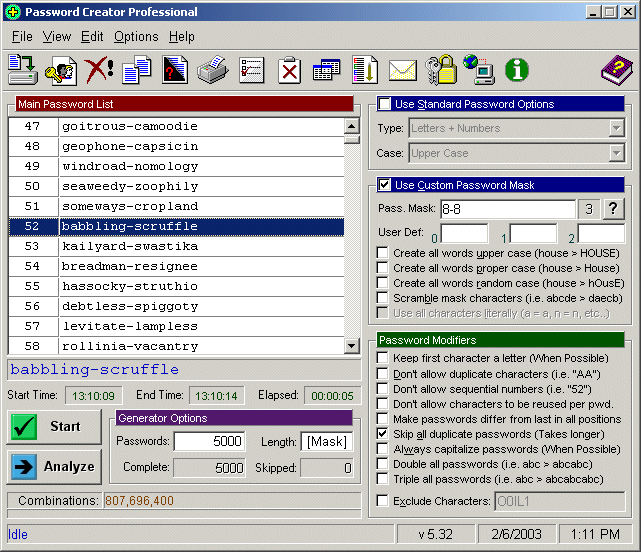This screenshot has width=641, height=552.
Task: Open the Edit menu
Action: [x=92, y=37]
